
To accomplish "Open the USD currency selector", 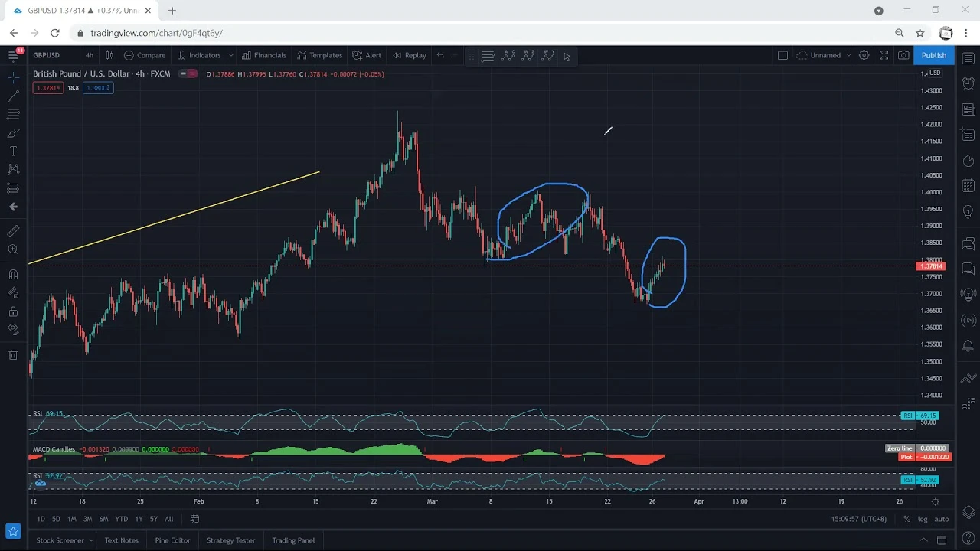I will (935, 73).
